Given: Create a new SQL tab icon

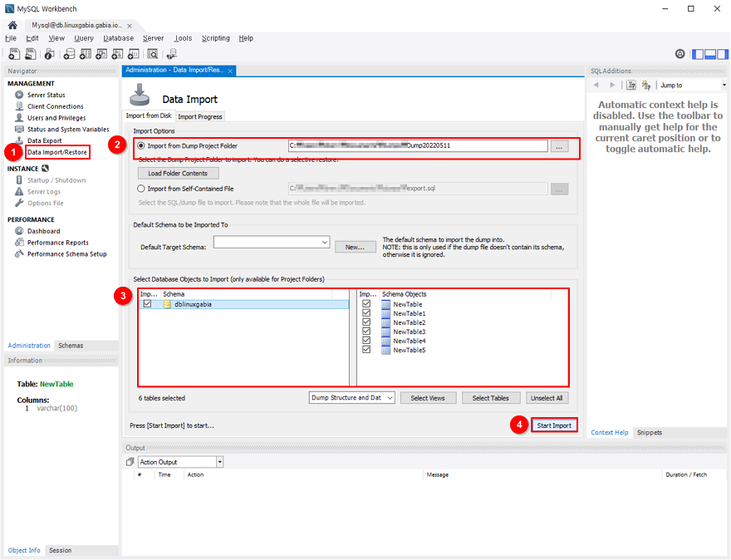Looking at the screenshot, I should tap(14, 54).
